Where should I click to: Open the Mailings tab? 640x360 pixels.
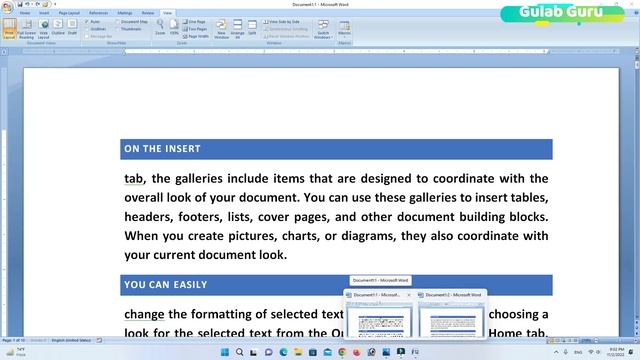[x=125, y=13]
